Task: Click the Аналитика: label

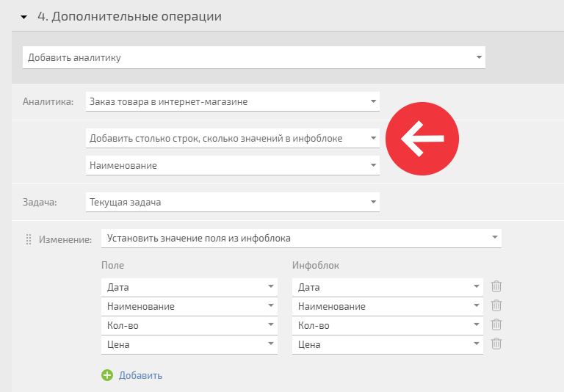Action: [48, 102]
